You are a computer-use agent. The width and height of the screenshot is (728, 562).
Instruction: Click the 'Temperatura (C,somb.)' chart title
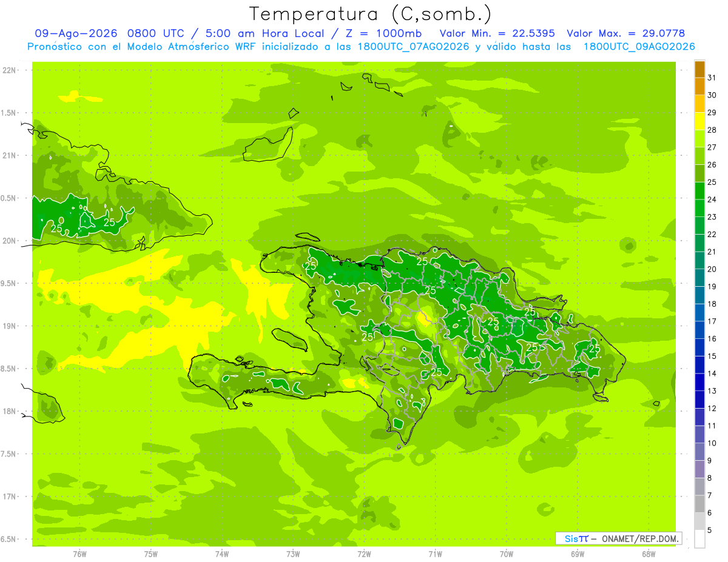point(370,14)
